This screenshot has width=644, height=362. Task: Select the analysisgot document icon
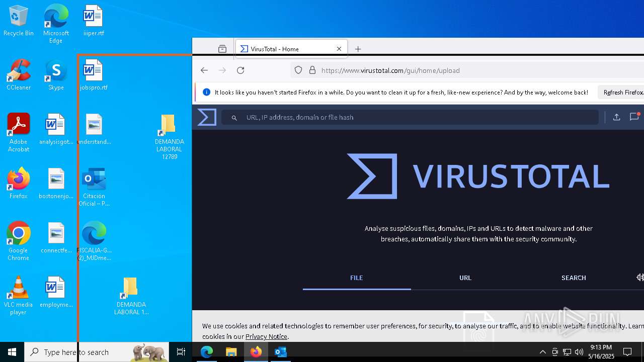pos(56,130)
